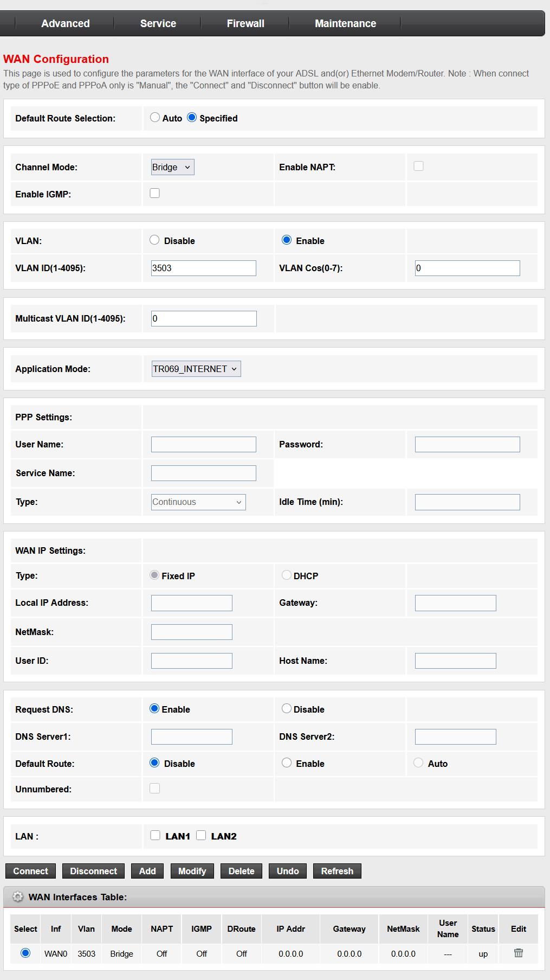Image resolution: width=550 pixels, height=980 pixels.
Task: Focus the Multicast VLAN ID field
Action: tap(203, 318)
